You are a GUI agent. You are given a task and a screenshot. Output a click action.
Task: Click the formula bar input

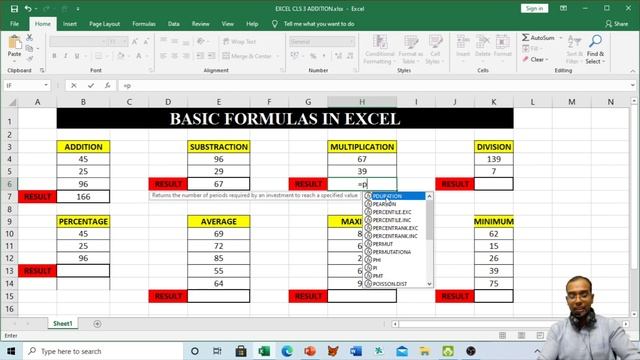click(x=373, y=86)
